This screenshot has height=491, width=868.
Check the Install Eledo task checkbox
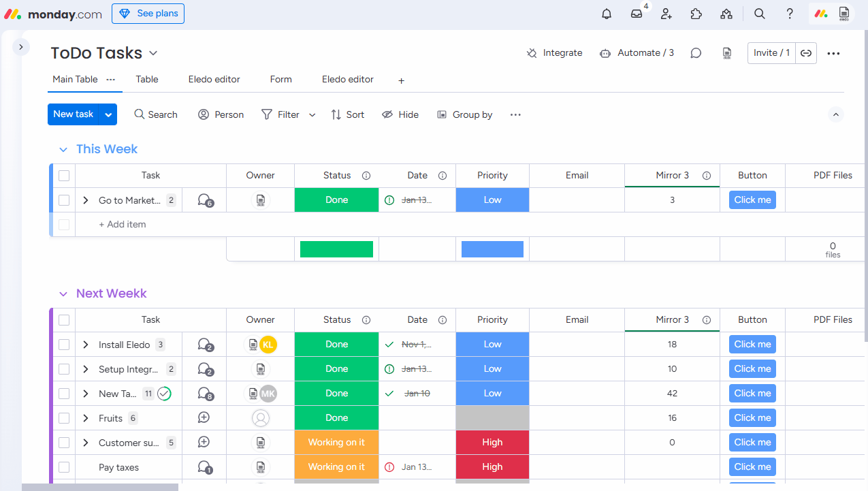pos(64,345)
